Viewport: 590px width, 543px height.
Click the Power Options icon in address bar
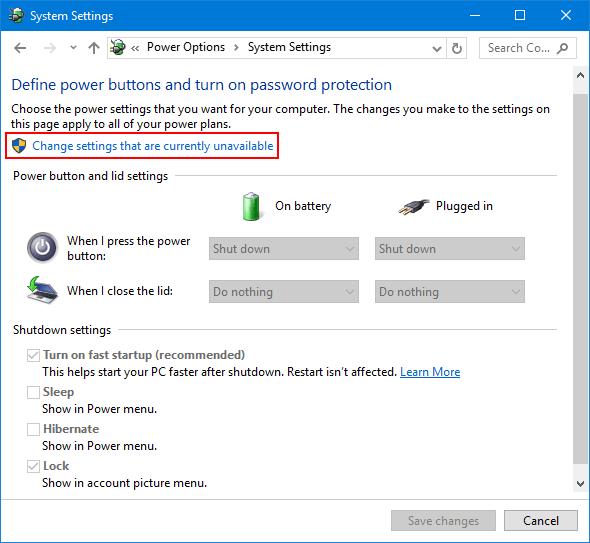pyautogui.click(x=118, y=48)
